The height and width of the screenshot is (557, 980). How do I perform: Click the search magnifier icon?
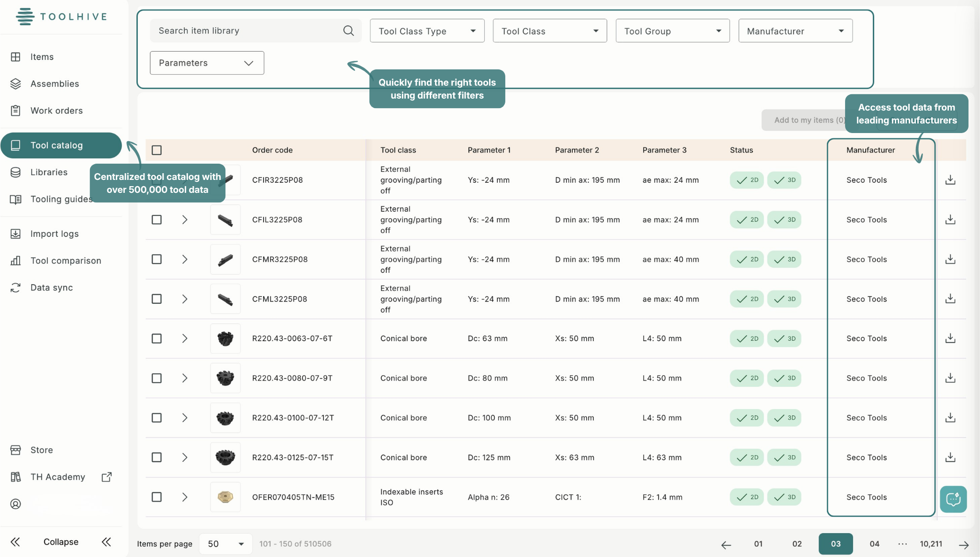[x=348, y=31]
